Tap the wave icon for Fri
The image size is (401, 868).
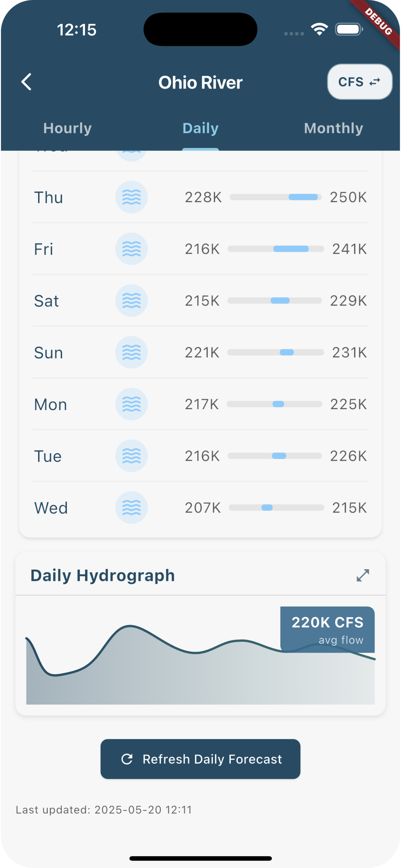point(131,249)
